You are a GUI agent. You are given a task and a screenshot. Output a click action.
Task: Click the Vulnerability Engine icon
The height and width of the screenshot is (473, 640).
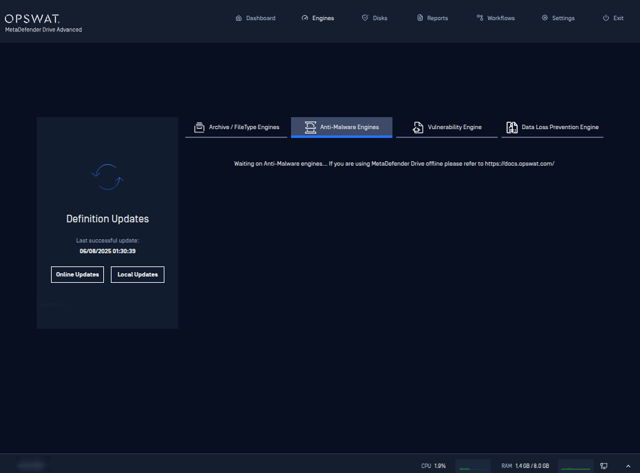point(418,127)
